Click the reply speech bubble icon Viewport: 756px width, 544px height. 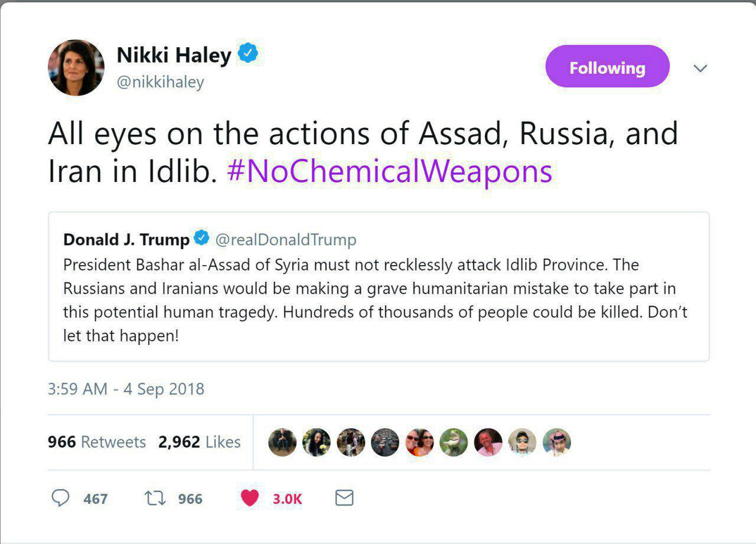(61, 499)
